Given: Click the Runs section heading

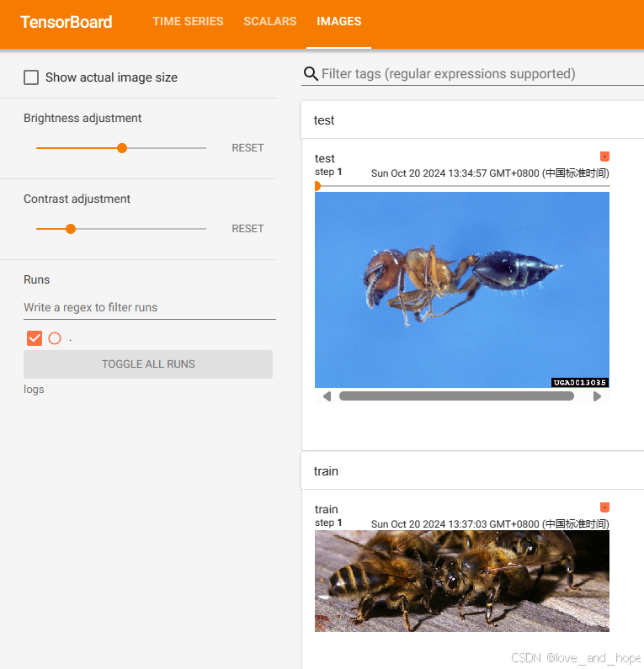Looking at the screenshot, I should 37,279.
